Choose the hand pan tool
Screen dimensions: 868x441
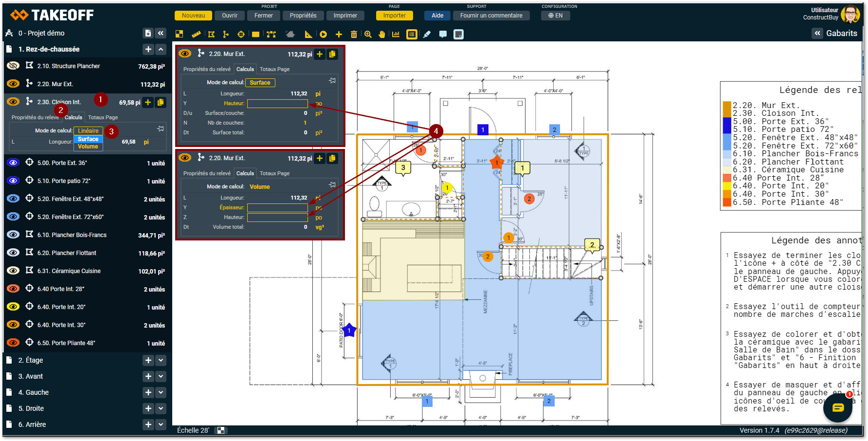[x=382, y=34]
